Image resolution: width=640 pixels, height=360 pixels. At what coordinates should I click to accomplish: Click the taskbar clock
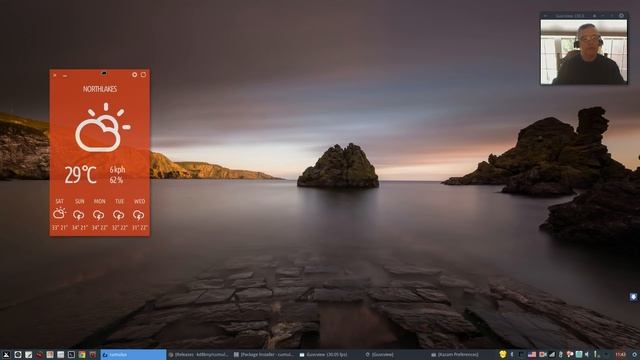(x=620, y=355)
